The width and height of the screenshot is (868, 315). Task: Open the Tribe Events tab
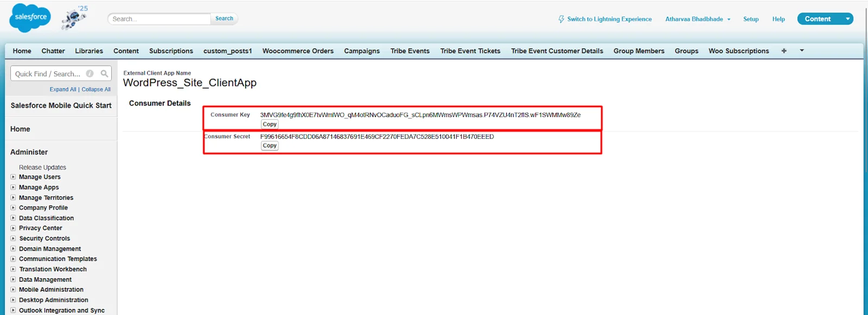click(410, 51)
